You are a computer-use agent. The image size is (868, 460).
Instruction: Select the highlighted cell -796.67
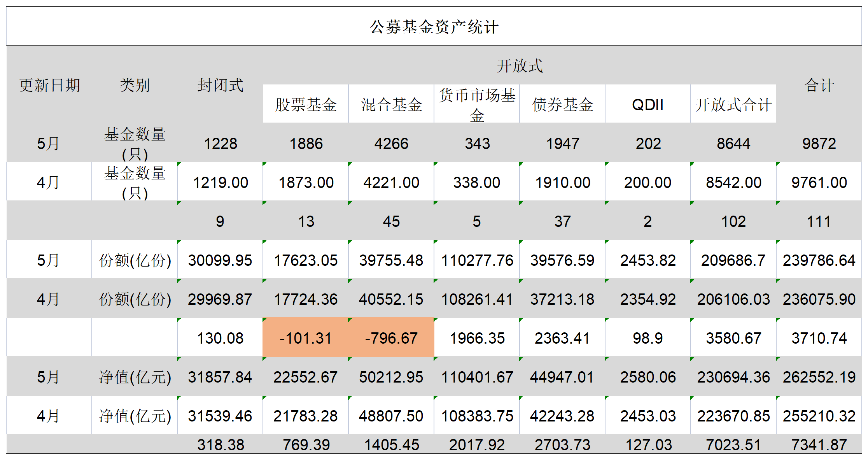coord(391,338)
